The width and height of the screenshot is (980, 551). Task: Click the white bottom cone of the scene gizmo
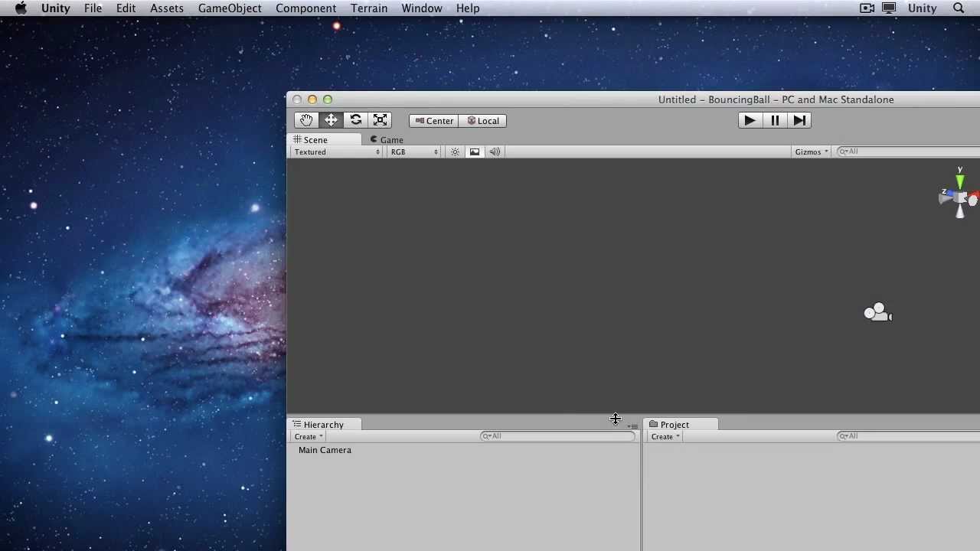[960, 211]
